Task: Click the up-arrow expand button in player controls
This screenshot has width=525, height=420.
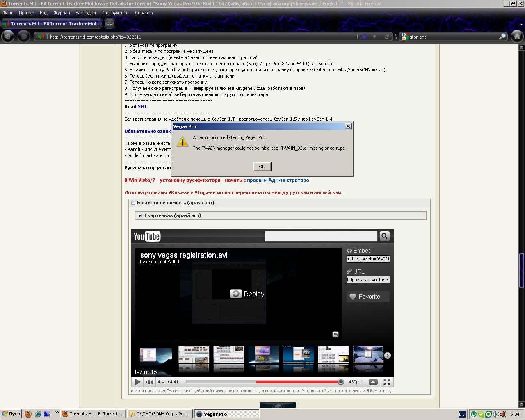Action: (373, 382)
